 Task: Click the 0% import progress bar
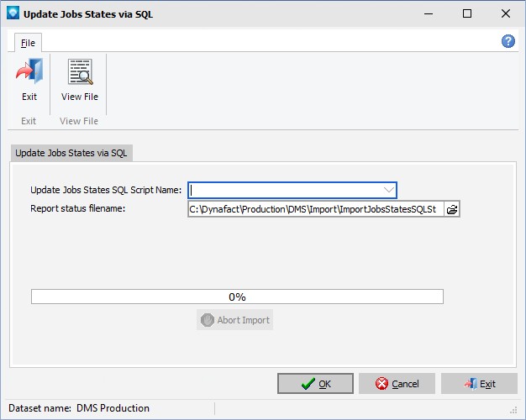coord(237,297)
